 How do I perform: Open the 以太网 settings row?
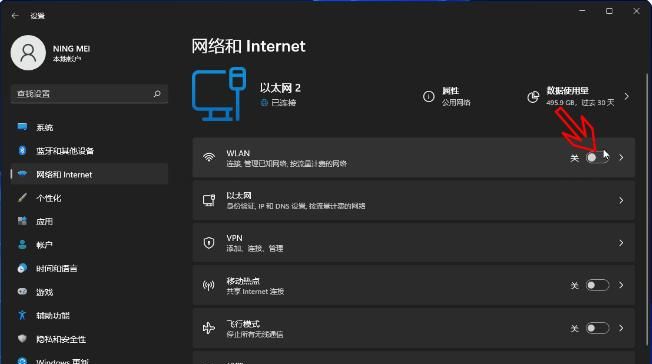(413, 201)
